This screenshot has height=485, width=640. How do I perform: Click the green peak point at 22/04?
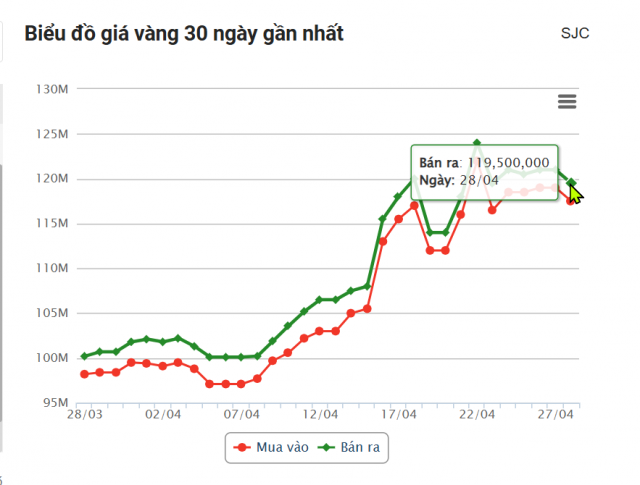[476, 143]
